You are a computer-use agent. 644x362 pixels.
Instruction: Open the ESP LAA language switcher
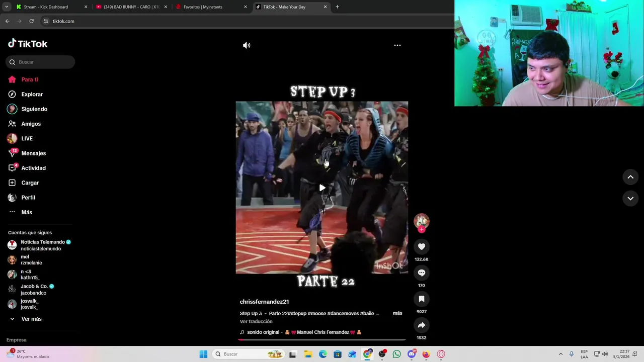coord(584,354)
